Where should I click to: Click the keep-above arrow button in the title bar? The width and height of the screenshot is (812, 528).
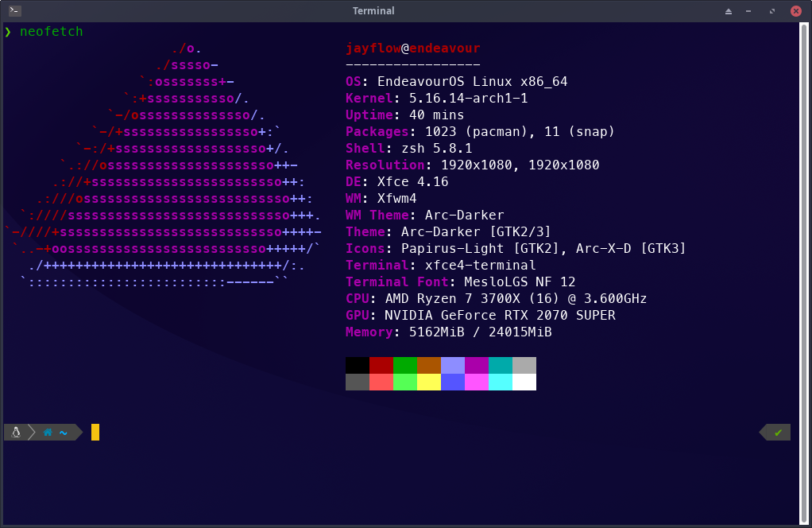[729, 11]
